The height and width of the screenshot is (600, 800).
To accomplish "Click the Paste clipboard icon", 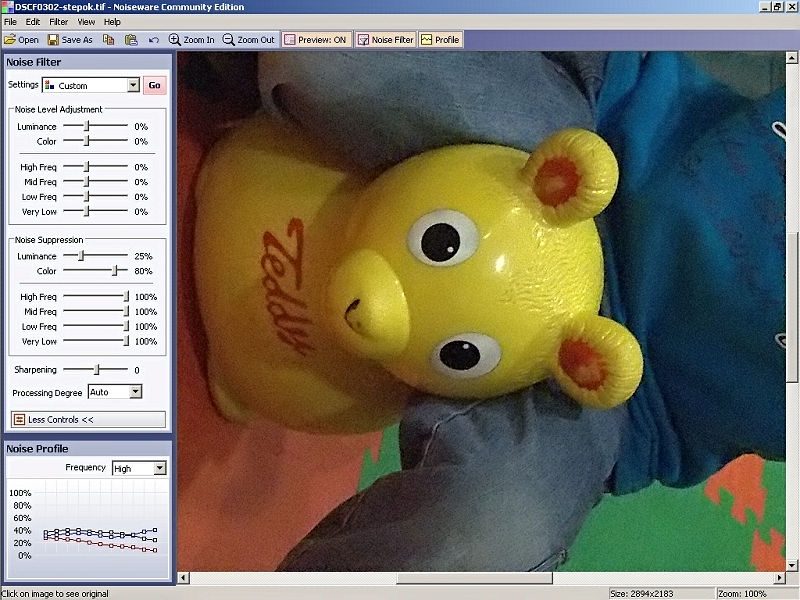I will (131, 40).
